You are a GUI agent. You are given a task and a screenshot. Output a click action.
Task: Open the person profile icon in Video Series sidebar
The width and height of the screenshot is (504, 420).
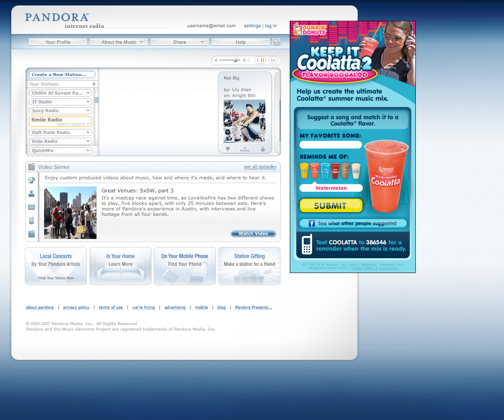pos(31,194)
